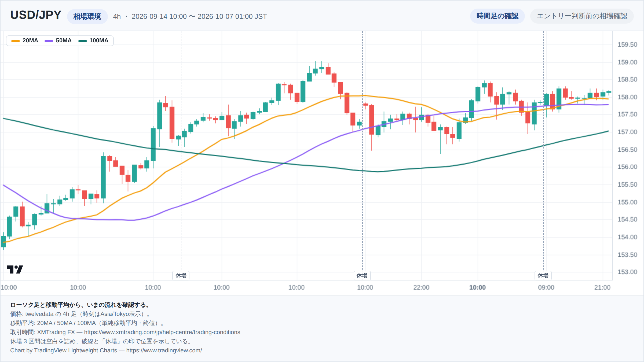Click the 158.00 price axis label

click(x=627, y=97)
